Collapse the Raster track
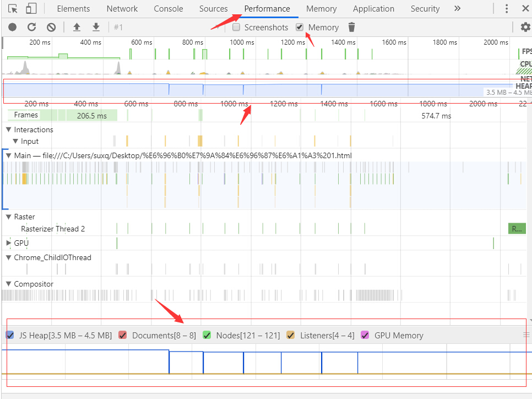The width and height of the screenshot is (532, 399). 9,217
